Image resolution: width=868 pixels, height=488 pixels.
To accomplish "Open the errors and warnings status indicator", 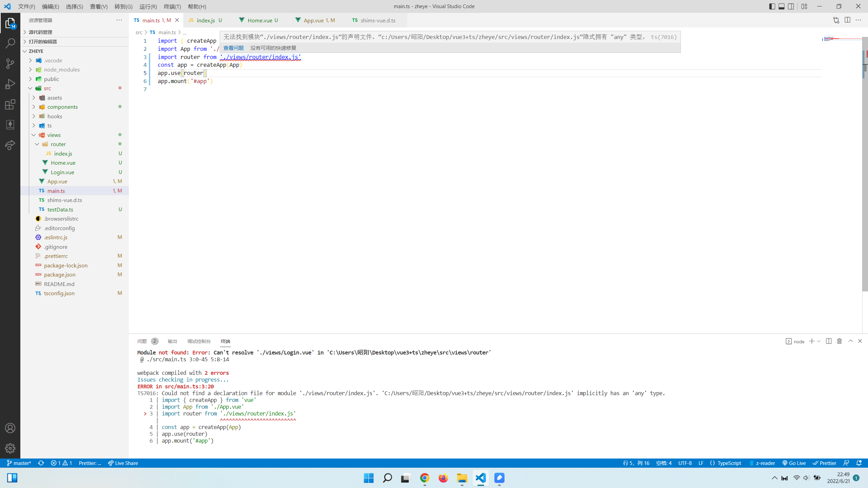I will coord(61,463).
